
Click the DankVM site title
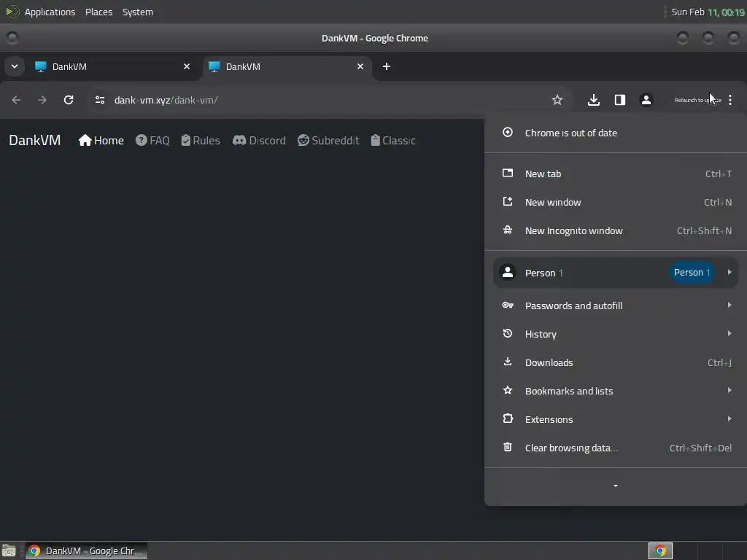(35, 141)
